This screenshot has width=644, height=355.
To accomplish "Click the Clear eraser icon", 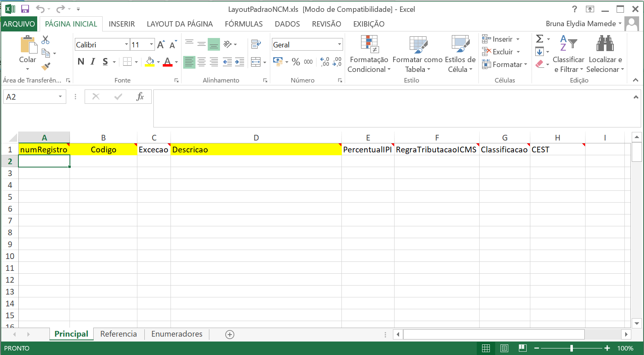I will click(x=540, y=64).
